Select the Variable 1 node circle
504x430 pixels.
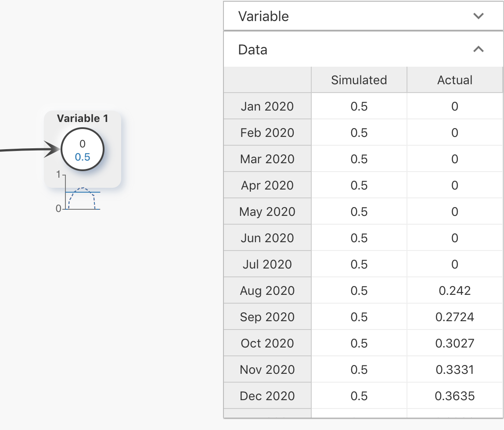click(x=82, y=149)
